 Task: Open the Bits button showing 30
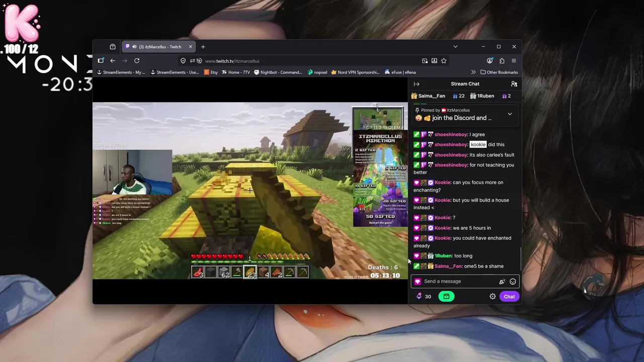pos(424,297)
